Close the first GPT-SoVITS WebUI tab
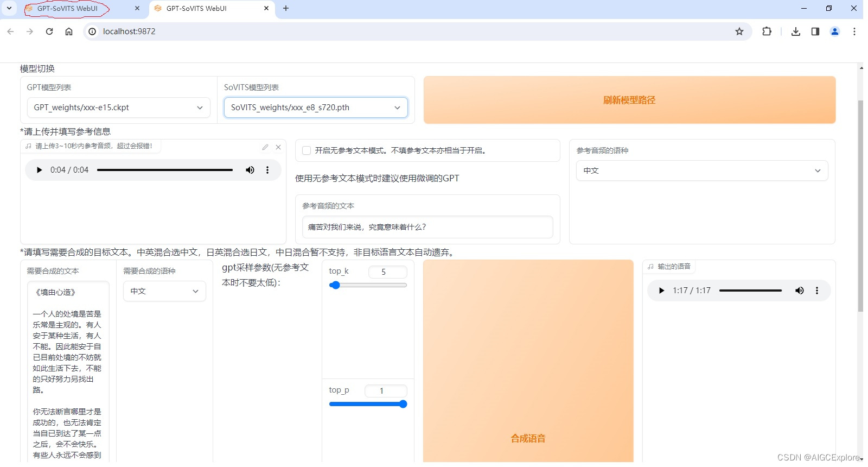 pyautogui.click(x=137, y=8)
